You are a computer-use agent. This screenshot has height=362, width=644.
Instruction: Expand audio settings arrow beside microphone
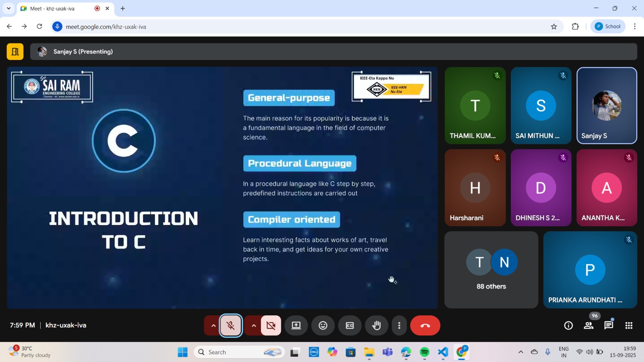213,325
